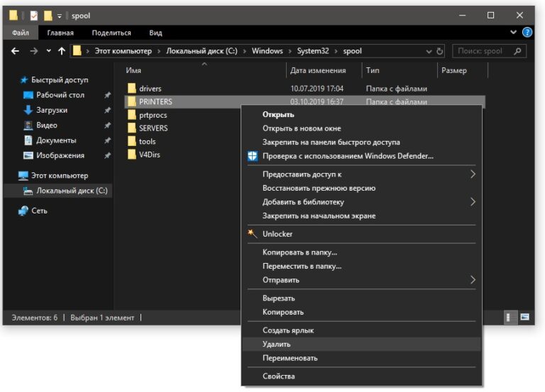Sort by the Тип column header
This screenshot has width=545, height=392.
pos(373,70)
